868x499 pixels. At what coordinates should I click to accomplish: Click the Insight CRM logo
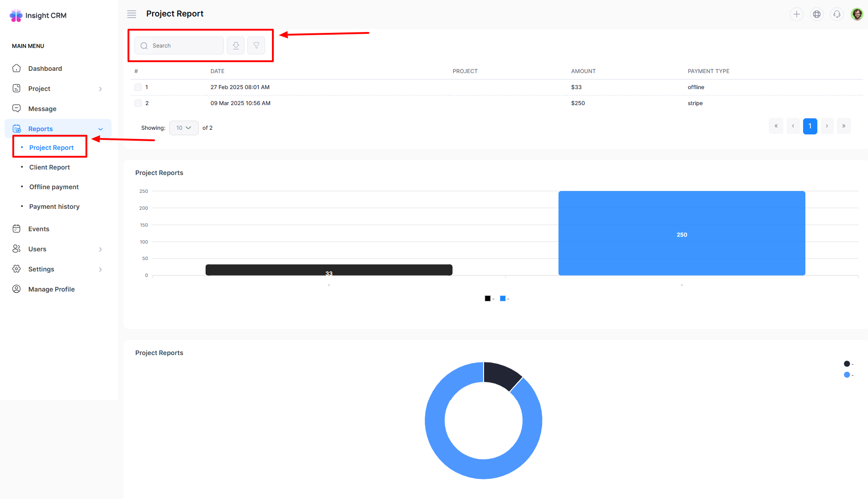click(38, 16)
